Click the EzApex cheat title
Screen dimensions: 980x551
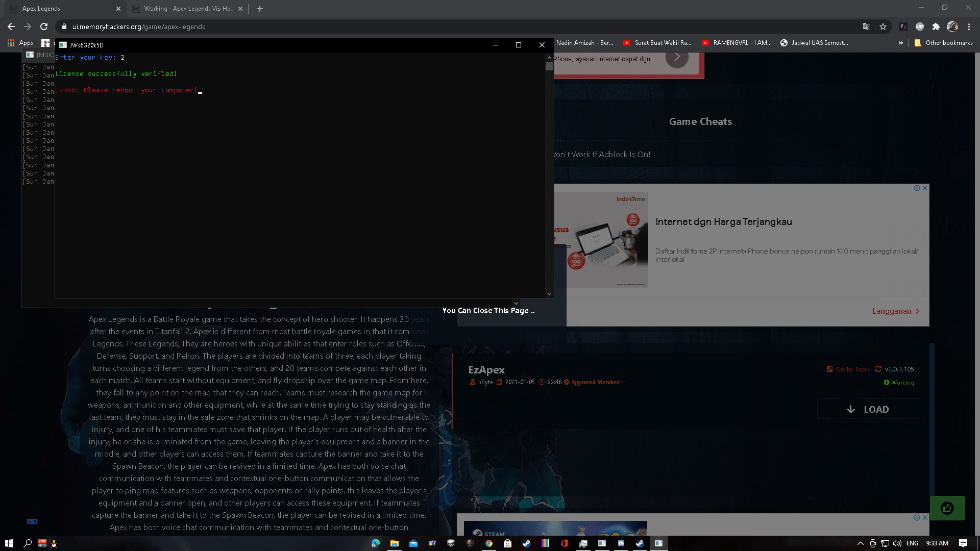(x=486, y=370)
